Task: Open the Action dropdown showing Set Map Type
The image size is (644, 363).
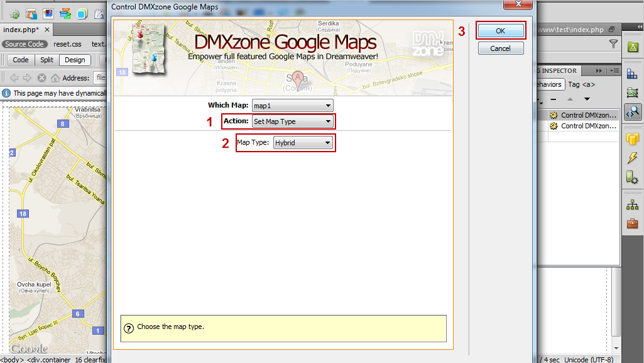Action: coord(292,121)
